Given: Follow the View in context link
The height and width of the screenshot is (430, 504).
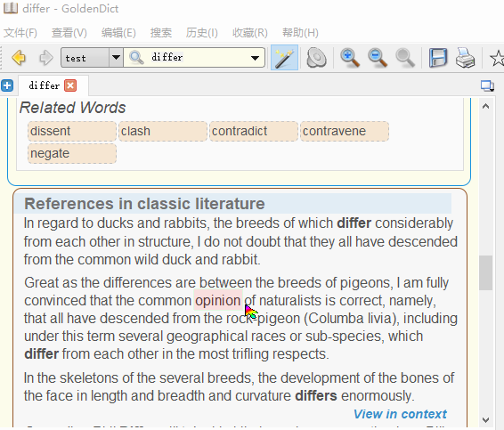Looking at the screenshot, I should point(400,414).
